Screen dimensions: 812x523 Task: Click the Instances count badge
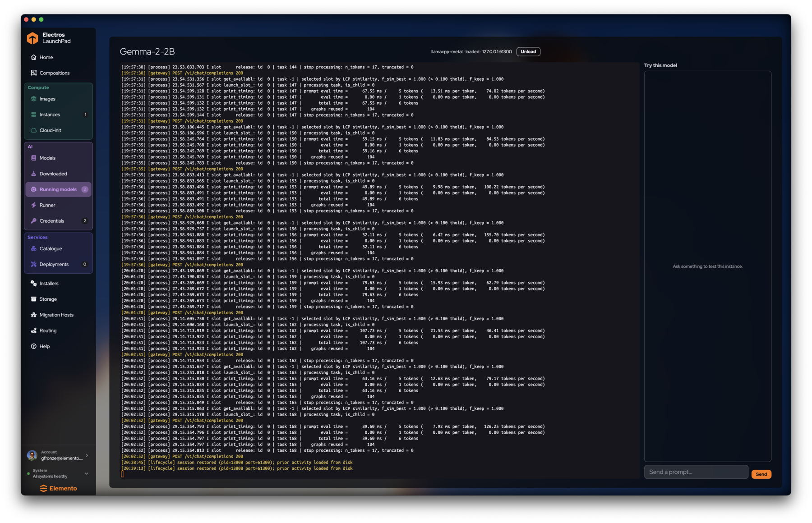(85, 115)
